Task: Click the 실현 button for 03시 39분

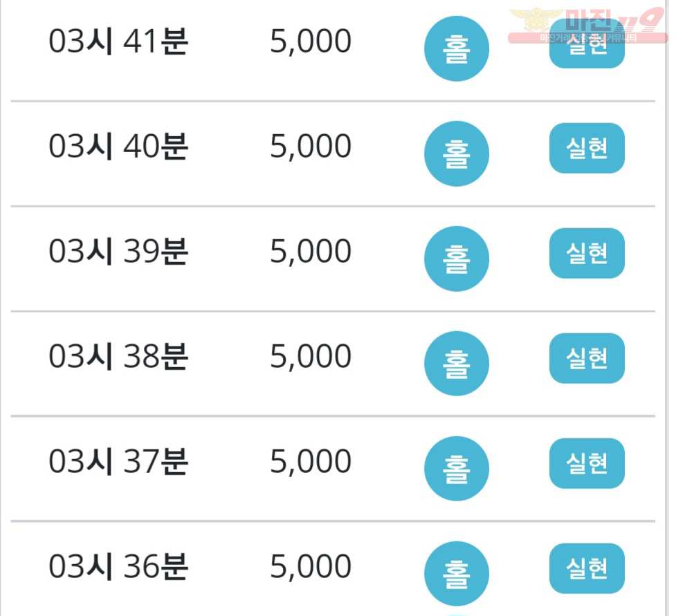Action: [587, 253]
